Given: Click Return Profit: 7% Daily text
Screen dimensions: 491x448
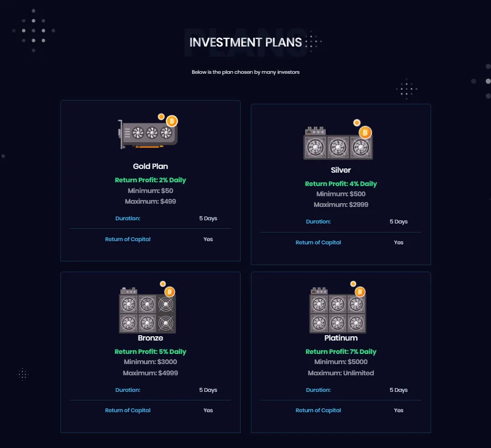Looking at the screenshot, I should pos(341,352).
